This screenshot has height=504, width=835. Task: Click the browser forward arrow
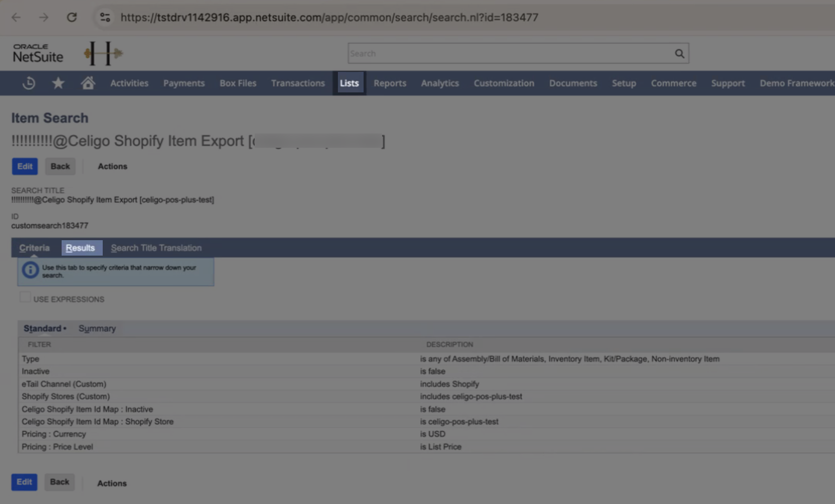click(x=44, y=17)
